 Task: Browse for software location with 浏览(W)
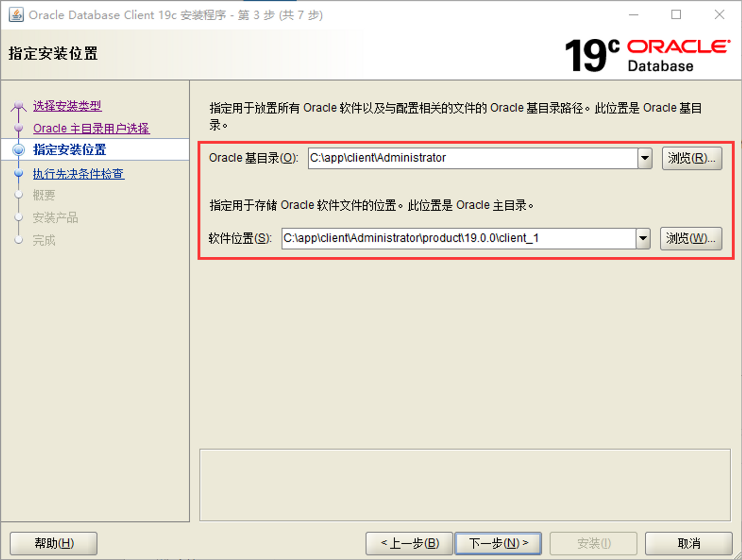[690, 238]
